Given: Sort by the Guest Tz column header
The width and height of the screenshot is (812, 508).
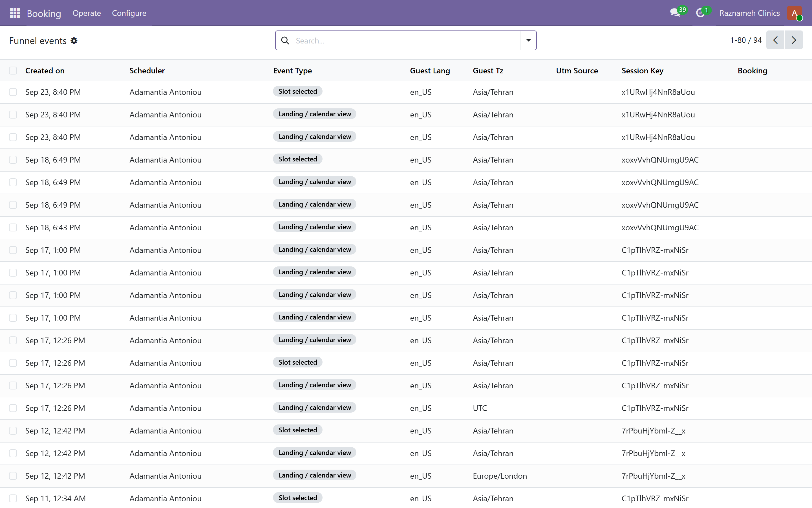Looking at the screenshot, I should click(x=488, y=71).
